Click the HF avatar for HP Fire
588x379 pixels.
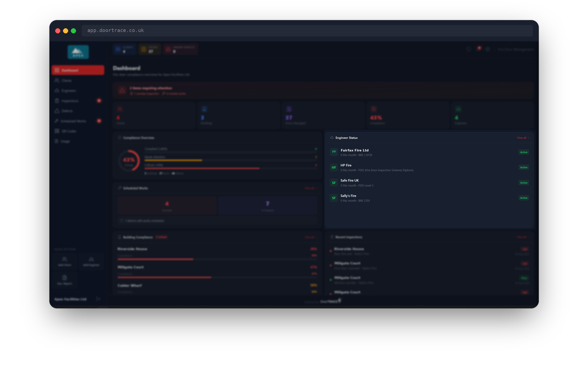[334, 167]
